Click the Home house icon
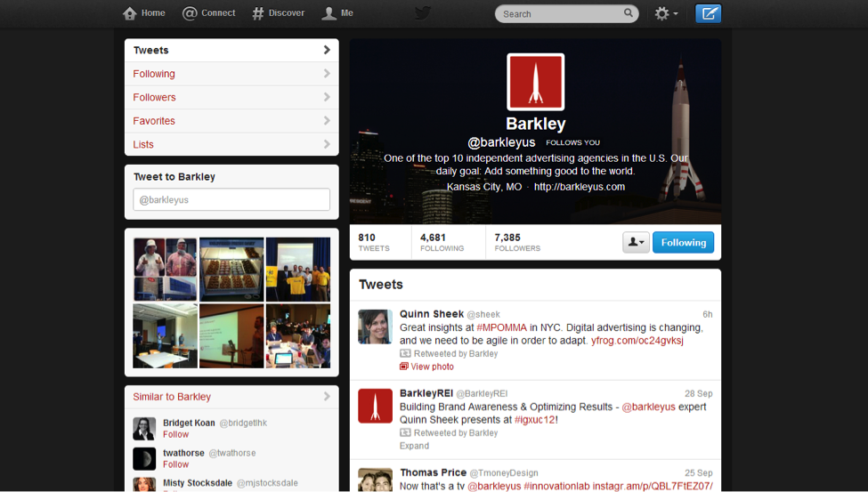Image resolution: width=868 pixels, height=492 pixels. click(130, 13)
